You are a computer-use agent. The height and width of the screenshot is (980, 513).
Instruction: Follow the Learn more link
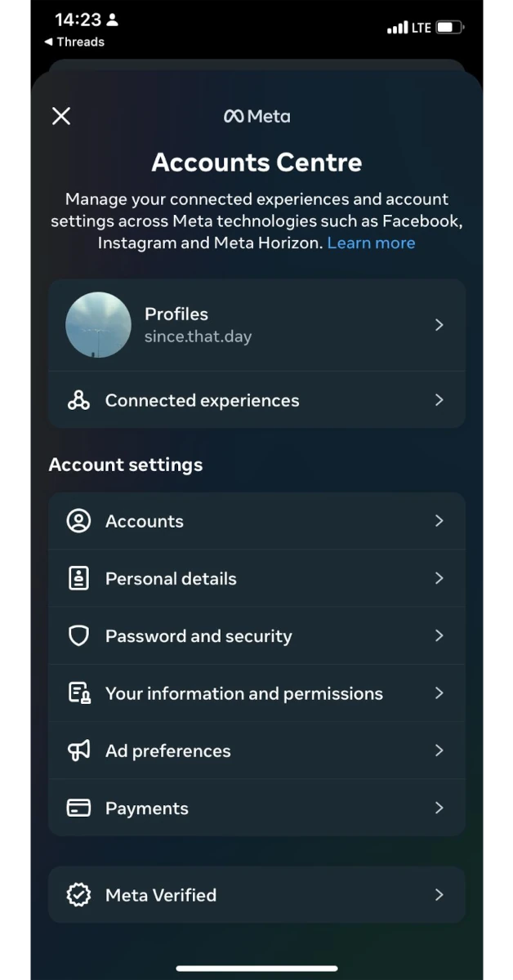pyautogui.click(x=371, y=243)
